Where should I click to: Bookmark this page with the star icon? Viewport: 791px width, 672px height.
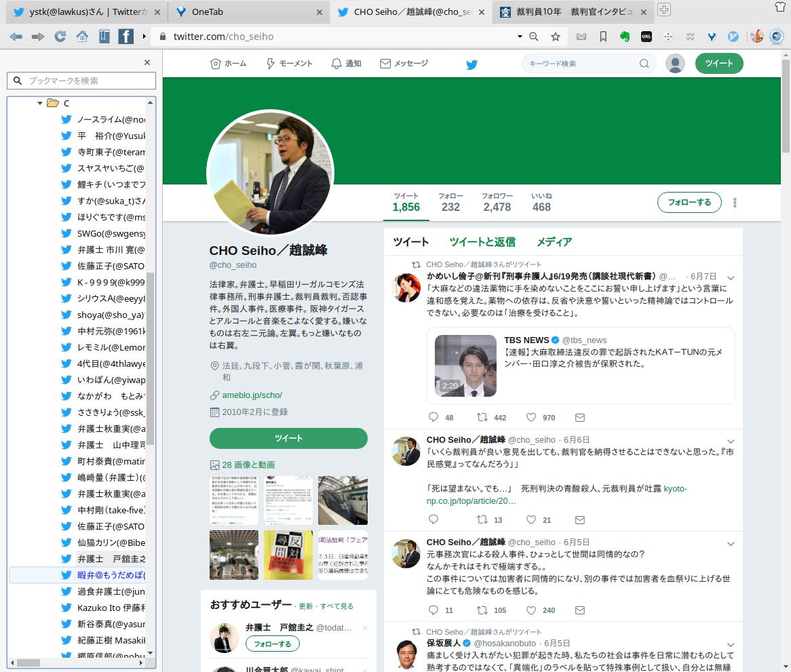(556, 37)
